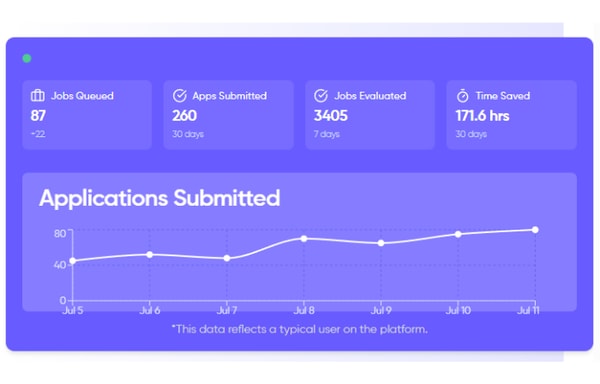The width and height of the screenshot is (600, 384).
Task: Click the Jul 5 data point
Action: point(73,261)
